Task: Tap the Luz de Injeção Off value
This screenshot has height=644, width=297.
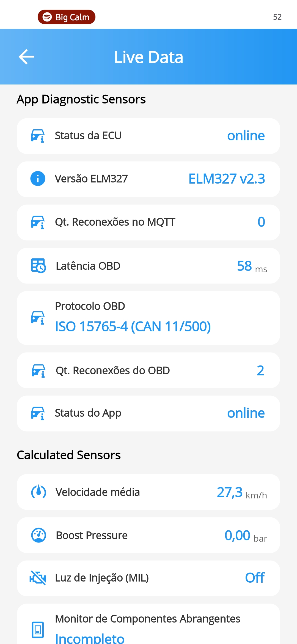Action: tap(255, 578)
